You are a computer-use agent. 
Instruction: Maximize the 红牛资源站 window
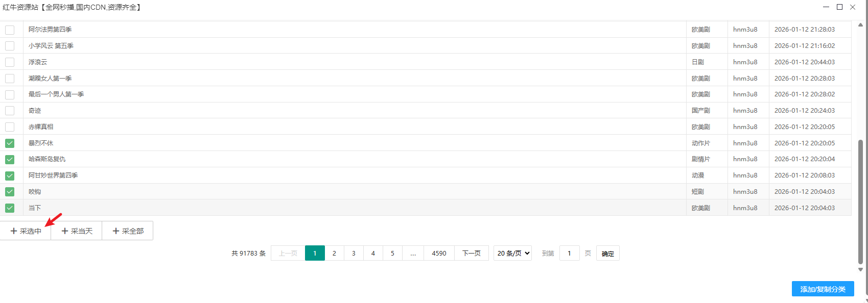click(839, 7)
